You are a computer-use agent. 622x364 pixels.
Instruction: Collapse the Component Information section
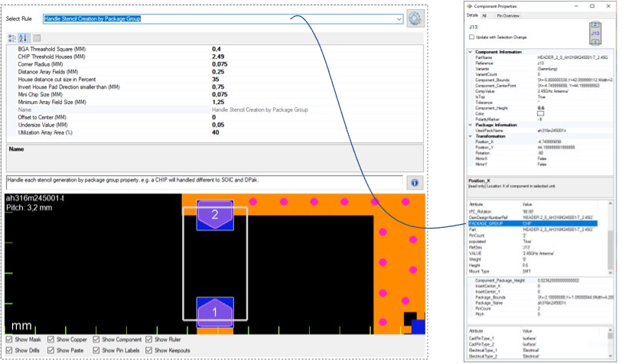pyautogui.click(x=471, y=52)
